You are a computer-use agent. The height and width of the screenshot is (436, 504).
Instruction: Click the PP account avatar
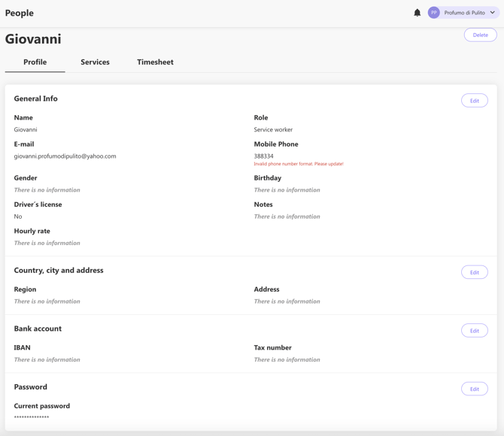[x=433, y=13]
